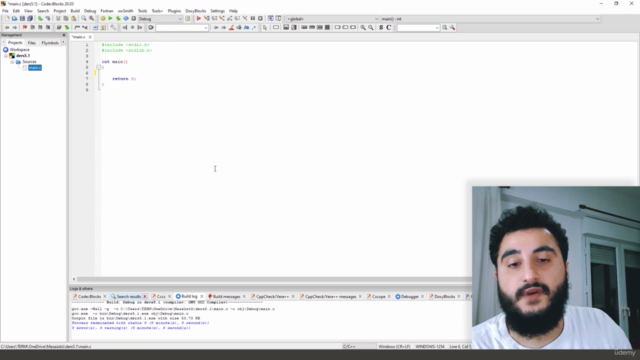Click the Management tabs right scroll arrow
Image resolution: width=640 pixels, height=360 pixels.
coord(63,42)
